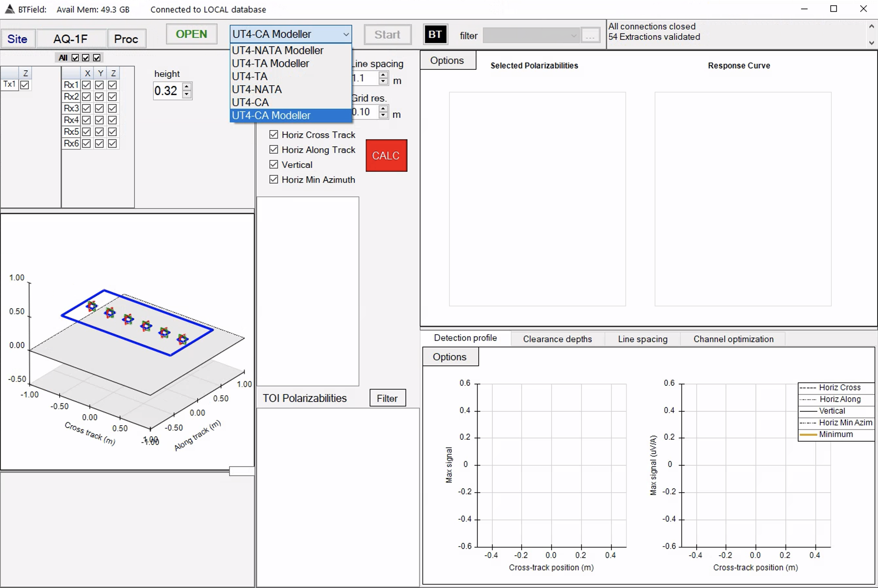
Task: Switch to Detection profile tab
Action: click(x=466, y=338)
